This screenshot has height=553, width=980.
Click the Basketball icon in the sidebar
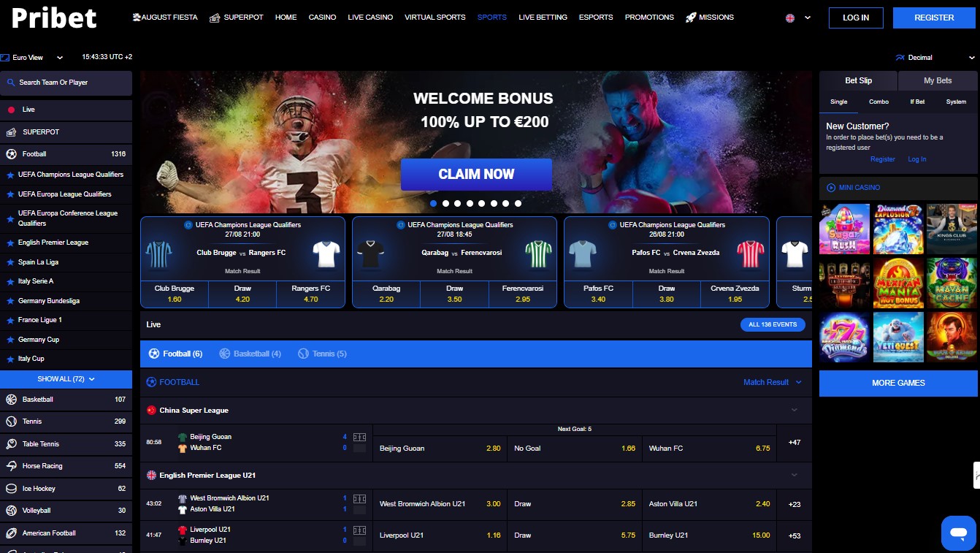click(11, 400)
